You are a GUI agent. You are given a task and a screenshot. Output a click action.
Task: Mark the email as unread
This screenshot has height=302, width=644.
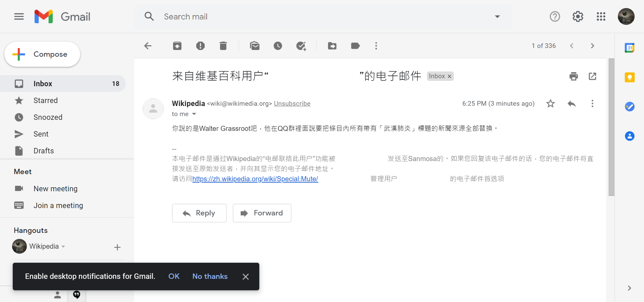pyautogui.click(x=255, y=46)
